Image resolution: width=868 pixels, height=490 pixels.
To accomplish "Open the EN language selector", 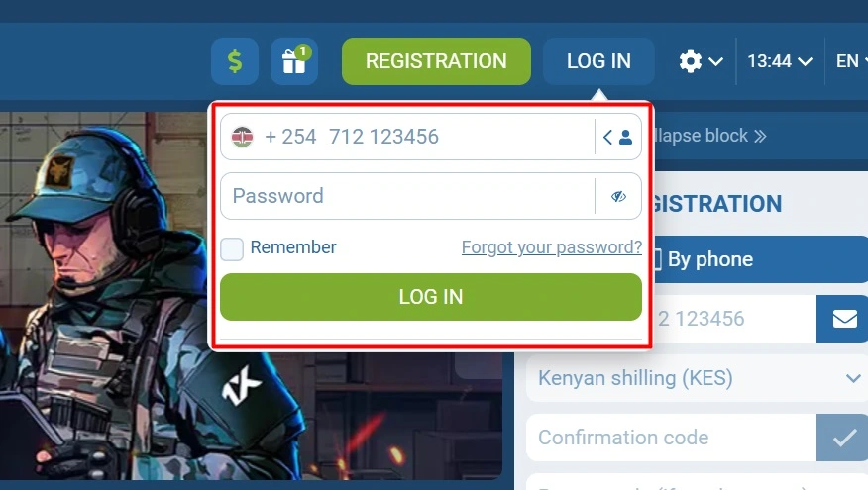I will point(851,61).
